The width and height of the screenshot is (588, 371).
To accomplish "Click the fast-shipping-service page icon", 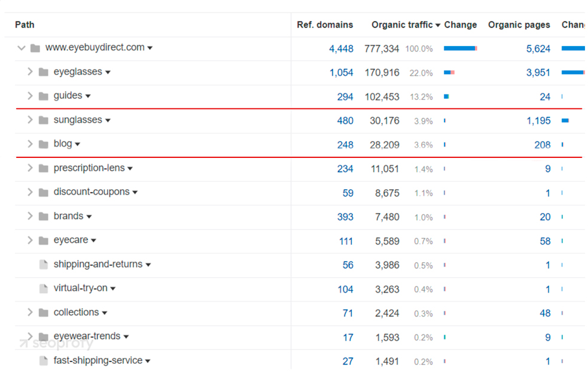I will (x=44, y=361).
